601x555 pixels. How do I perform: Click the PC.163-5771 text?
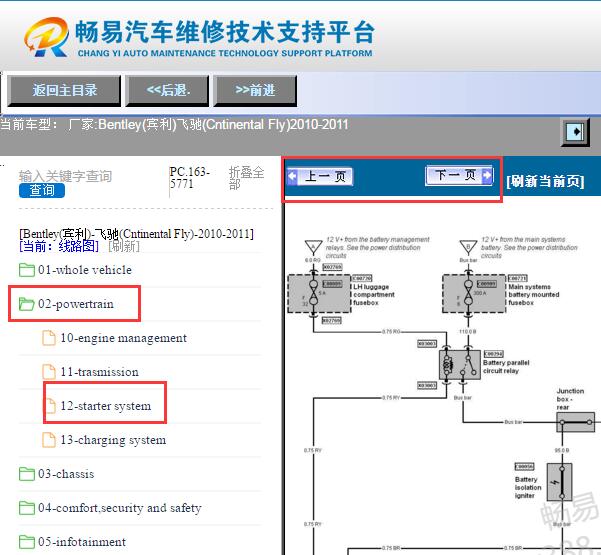pos(190,178)
